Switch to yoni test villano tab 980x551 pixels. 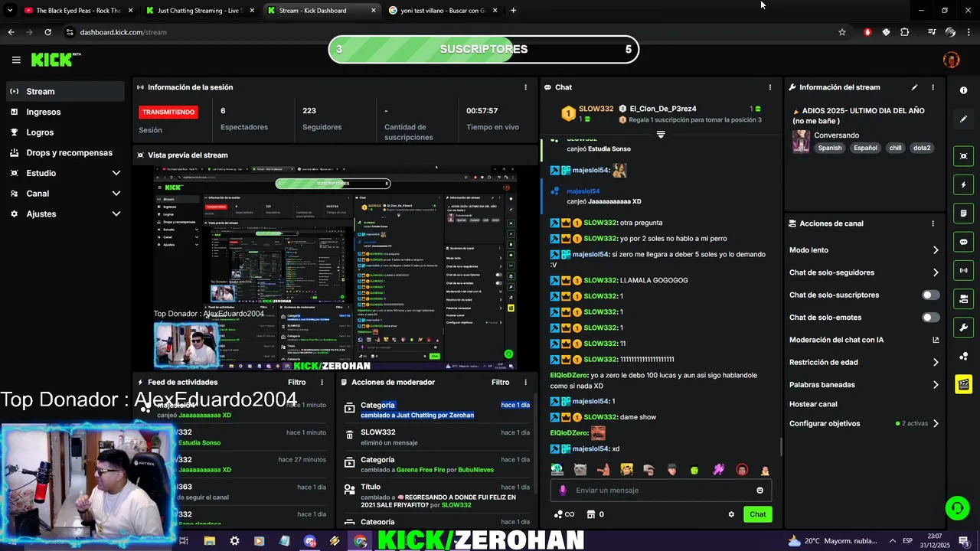(x=443, y=11)
